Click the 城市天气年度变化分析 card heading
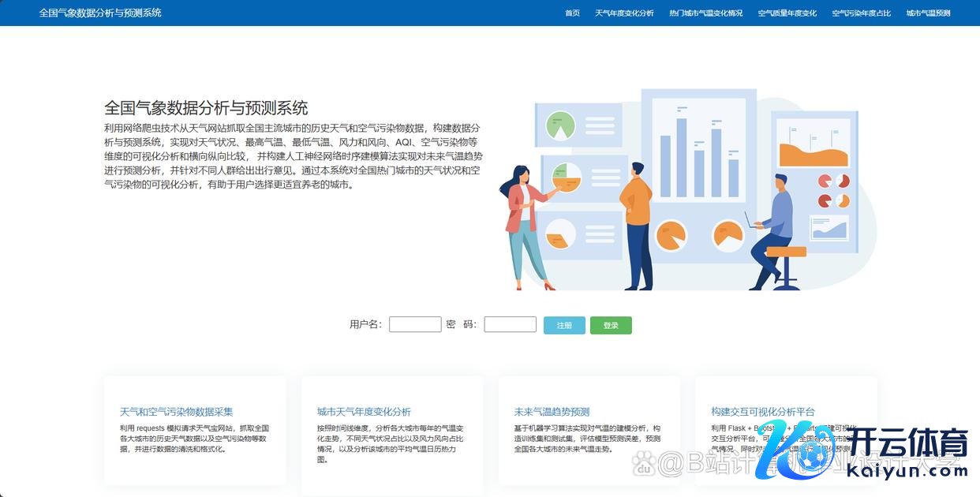Screen dimensions: 980x497 pyautogui.click(x=364, y=412)
